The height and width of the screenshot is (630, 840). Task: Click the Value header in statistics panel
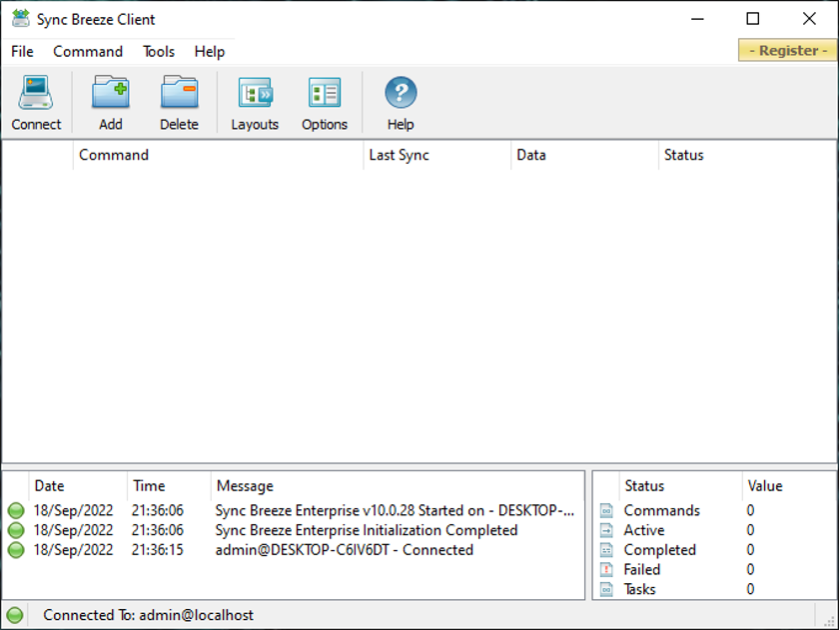tap(789, 486)
